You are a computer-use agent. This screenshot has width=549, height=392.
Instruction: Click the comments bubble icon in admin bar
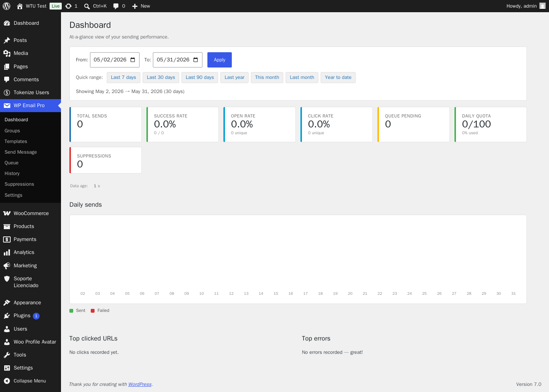click(x=116, y=6)
